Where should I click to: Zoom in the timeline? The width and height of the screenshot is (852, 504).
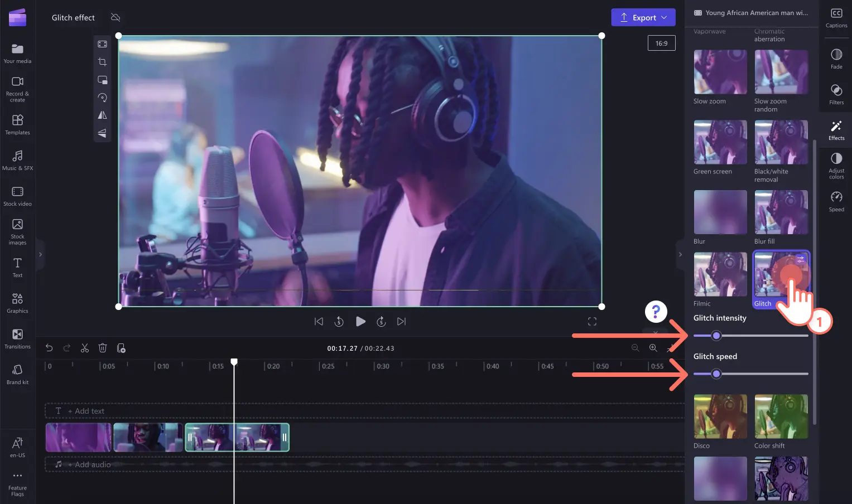coord(653,348)
